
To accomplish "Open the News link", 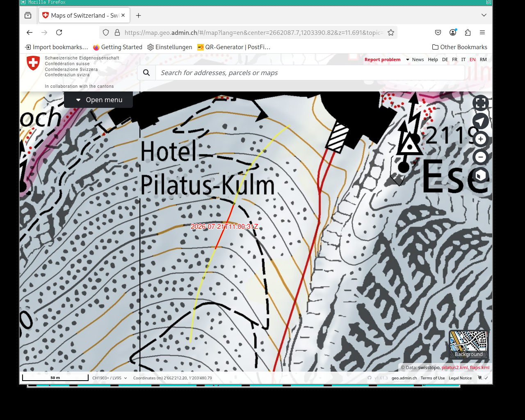I will coord(418,60).
